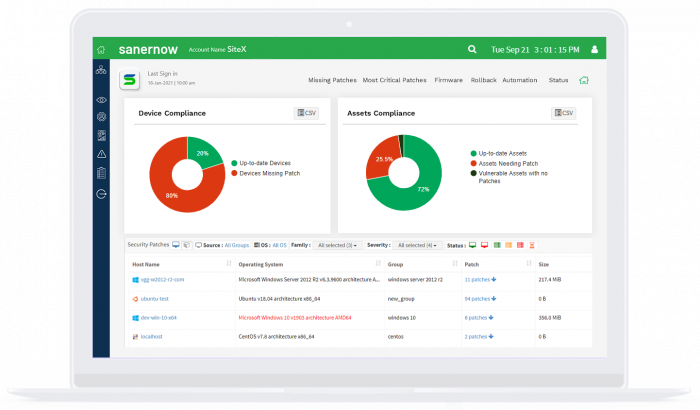700x410 pixels.
Task: Click the All Groups source link
Action: tap(237, 245)
